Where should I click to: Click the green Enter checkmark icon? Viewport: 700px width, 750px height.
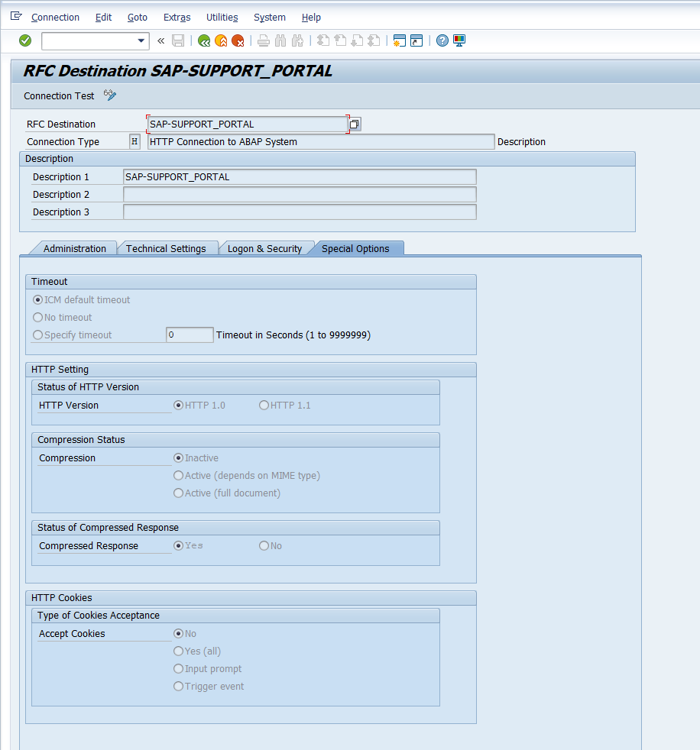point(25,40)
